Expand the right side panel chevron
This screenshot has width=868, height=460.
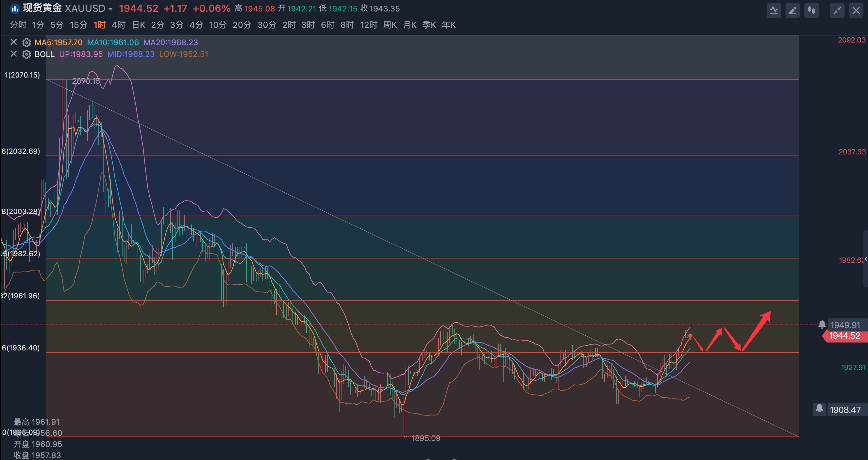coord(865,259)
